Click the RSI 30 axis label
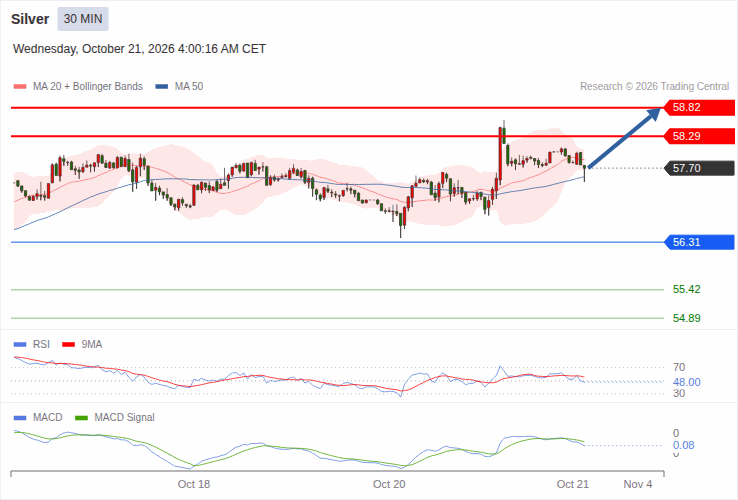Screen dimensions: 738x500 point(679,394)
